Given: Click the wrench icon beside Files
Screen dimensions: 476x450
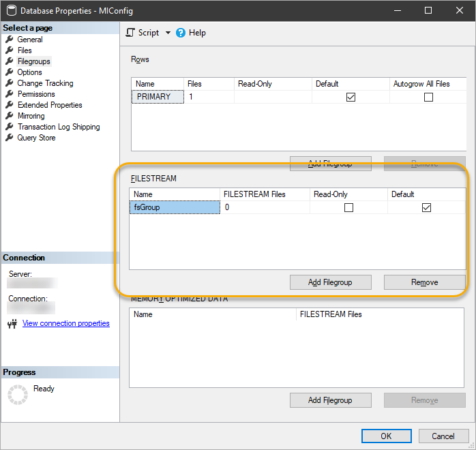Looking at the screenshot, I should pos(10,50).
